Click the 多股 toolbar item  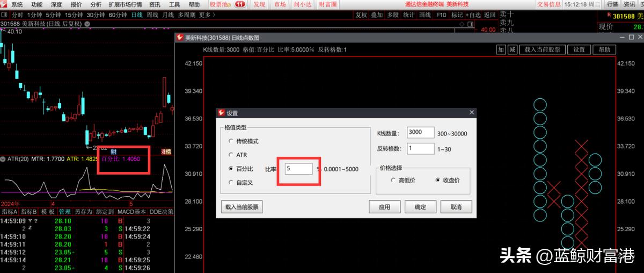point(393,15)
